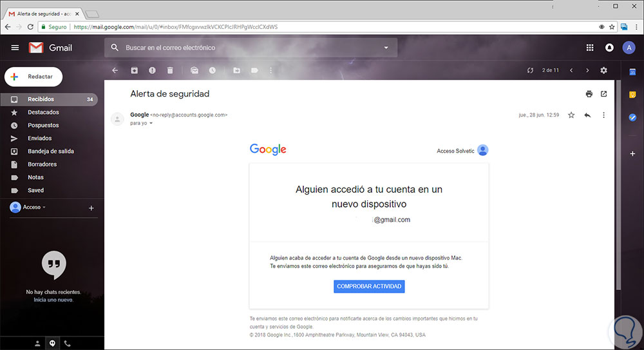Click the 'Alerta de seguridad' subject
The width and height of the screenshot is (644, 350).
coord(169,93)
